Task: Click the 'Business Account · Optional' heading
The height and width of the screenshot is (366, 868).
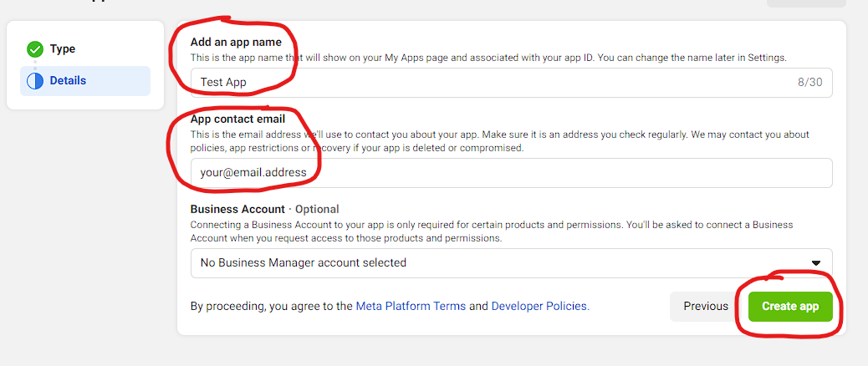Action: point(264,209)
